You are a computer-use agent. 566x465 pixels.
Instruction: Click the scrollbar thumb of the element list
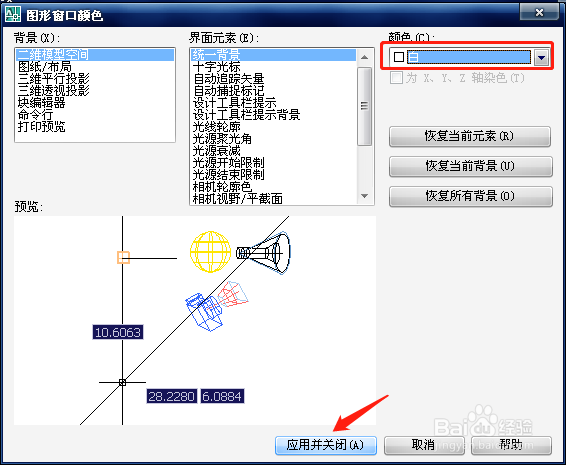pos(365,106)
